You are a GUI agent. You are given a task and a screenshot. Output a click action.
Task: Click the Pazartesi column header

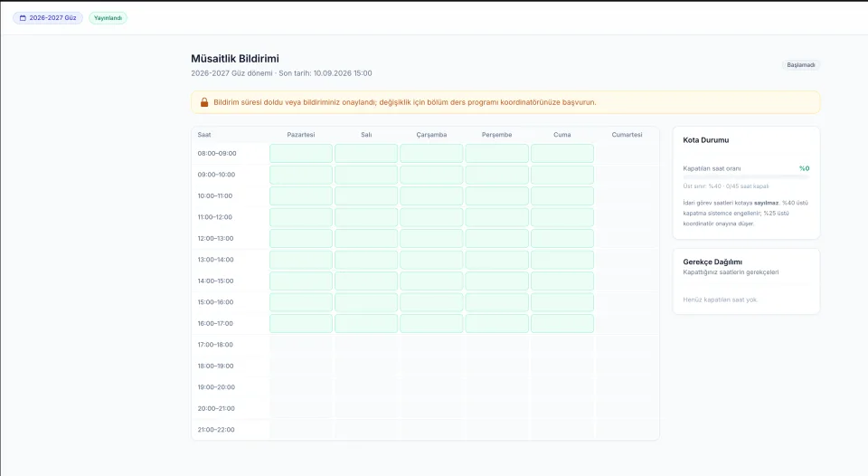[301, 135]
